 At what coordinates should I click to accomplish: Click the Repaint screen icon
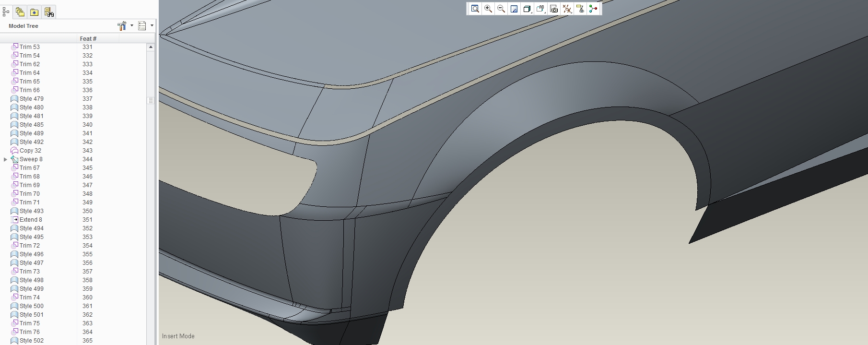514,9
